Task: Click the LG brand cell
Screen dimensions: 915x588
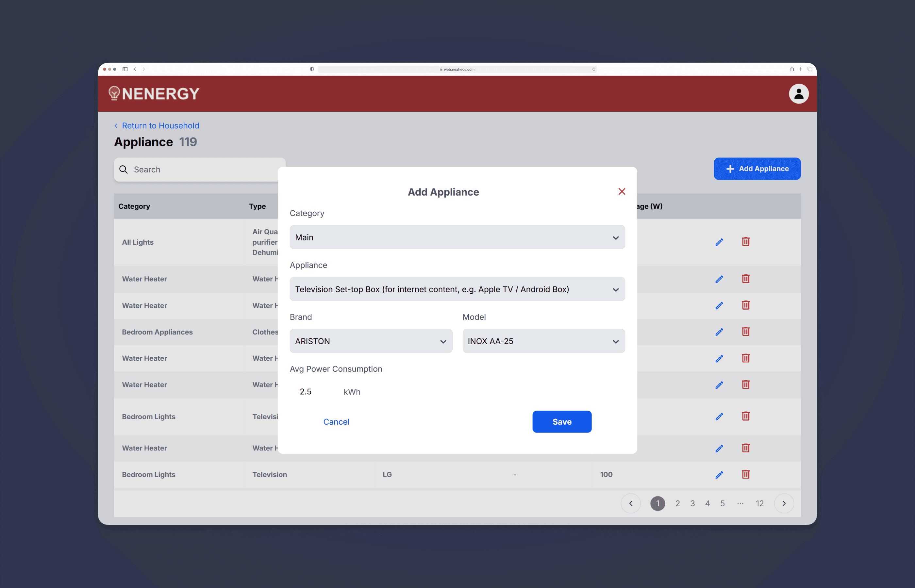Action: 387,474
